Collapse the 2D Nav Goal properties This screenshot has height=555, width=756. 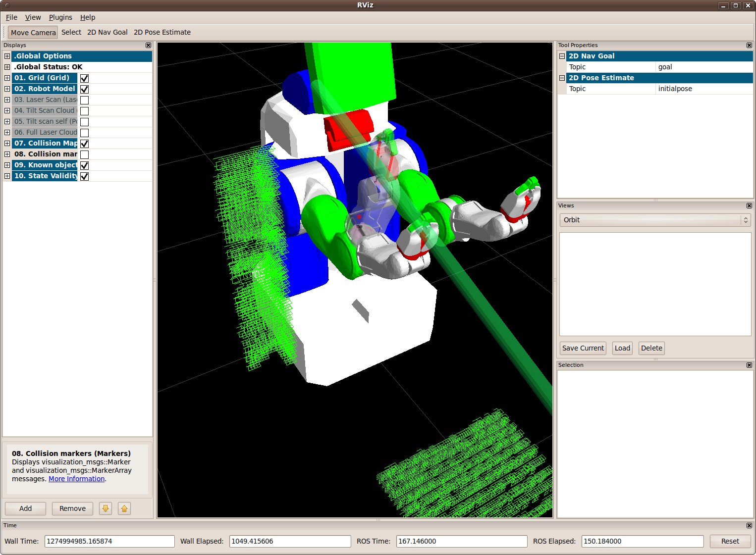pyautogui.click(x=562, y=56)
